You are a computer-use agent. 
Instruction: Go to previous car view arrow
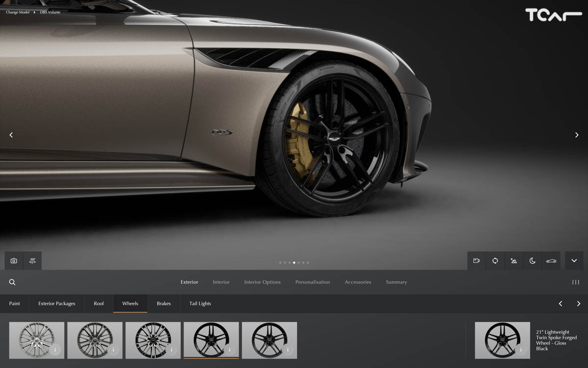tap(11, 135)
